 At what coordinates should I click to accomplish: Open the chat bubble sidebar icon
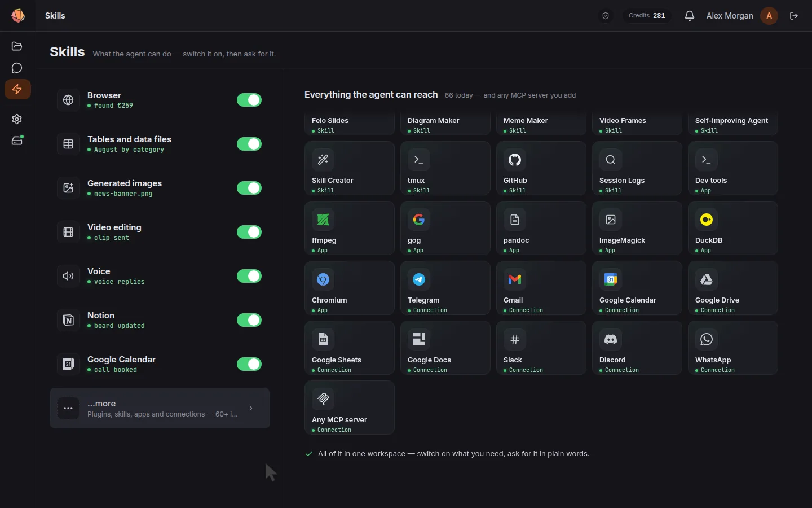[17, 68]
